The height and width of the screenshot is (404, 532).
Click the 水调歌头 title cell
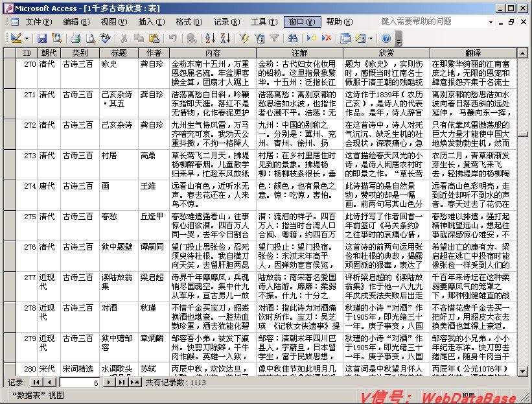tap(117, 369)
